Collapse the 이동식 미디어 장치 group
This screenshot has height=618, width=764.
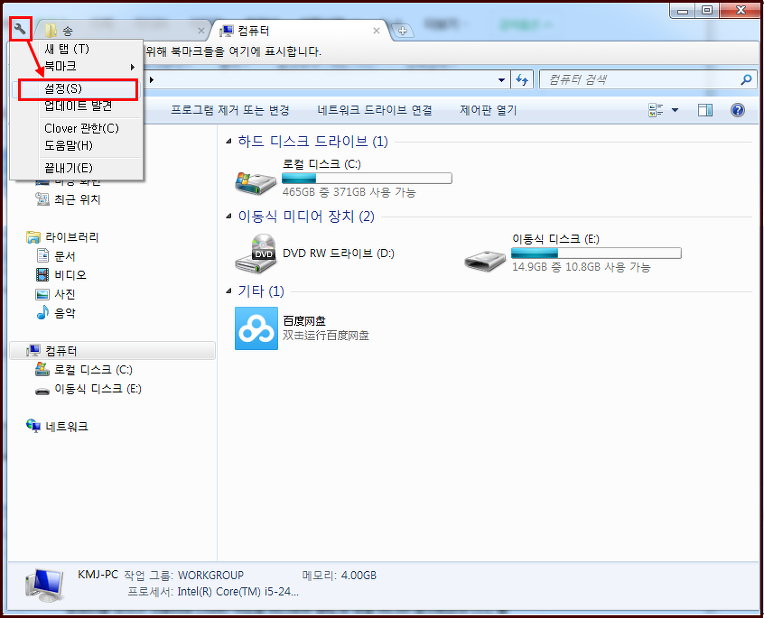coord(229,217)
